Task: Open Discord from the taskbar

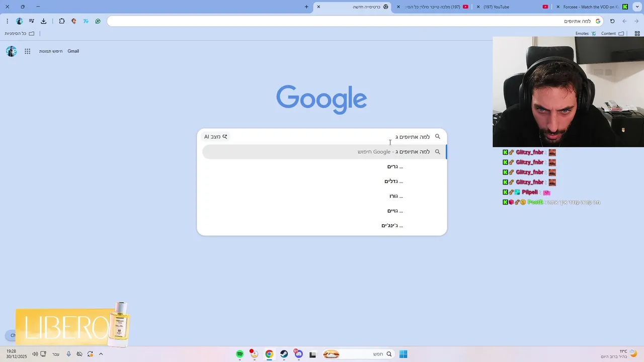Action: pos(298,354)
